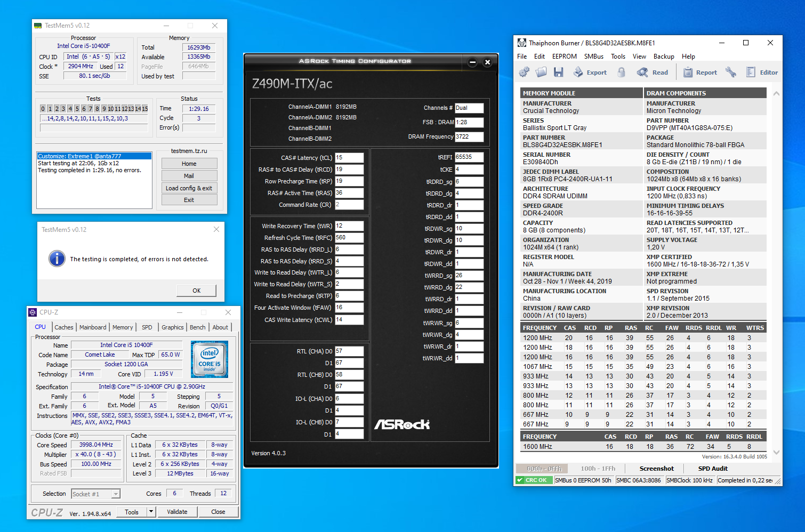Screen dimensions: 805x532
Task: Click the Validate button in CPU-Z
Action: pos(177,512)
